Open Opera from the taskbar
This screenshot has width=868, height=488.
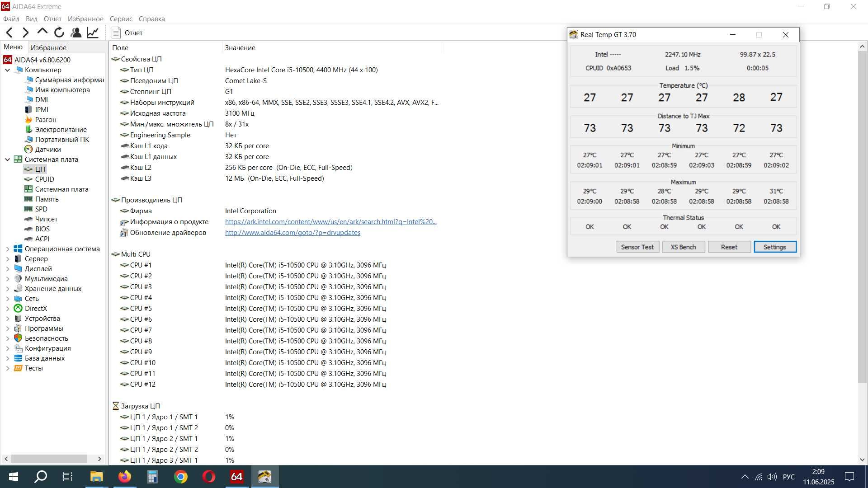coord(209,477)
